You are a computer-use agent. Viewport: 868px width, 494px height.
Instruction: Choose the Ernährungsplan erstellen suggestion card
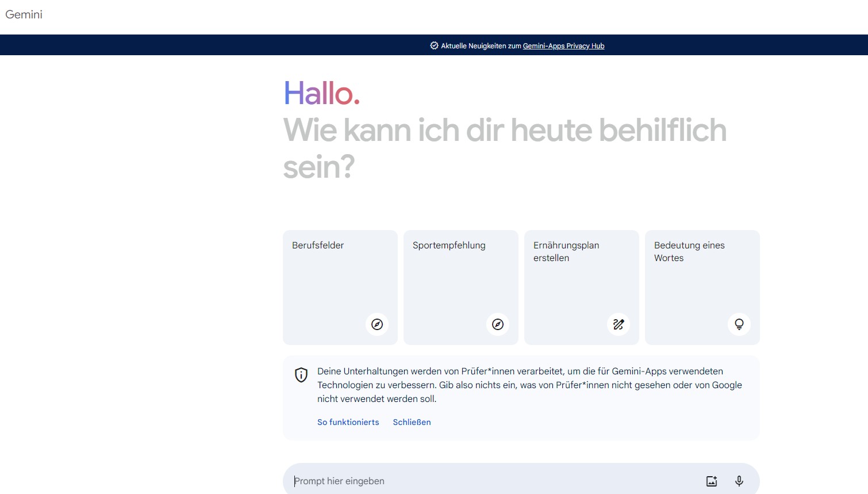point(582,288)
